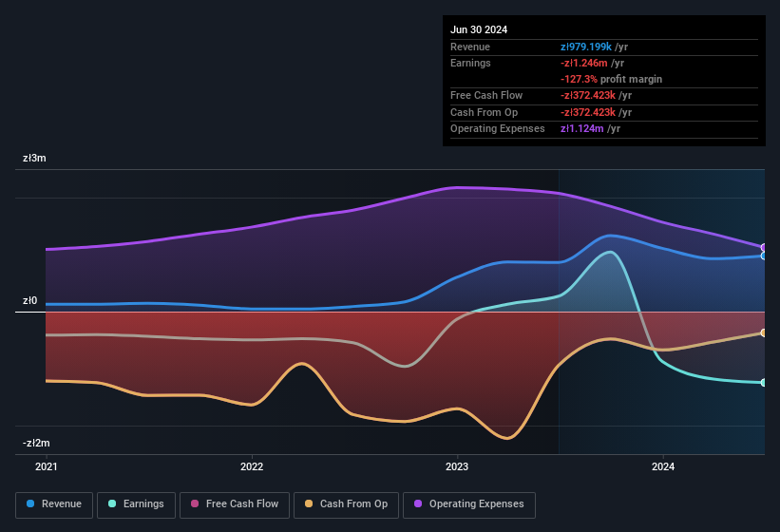This screenshot has width=780, height=532.
Task: Click the orange Cash From Op endpoint marker
Action: point(764,332)
